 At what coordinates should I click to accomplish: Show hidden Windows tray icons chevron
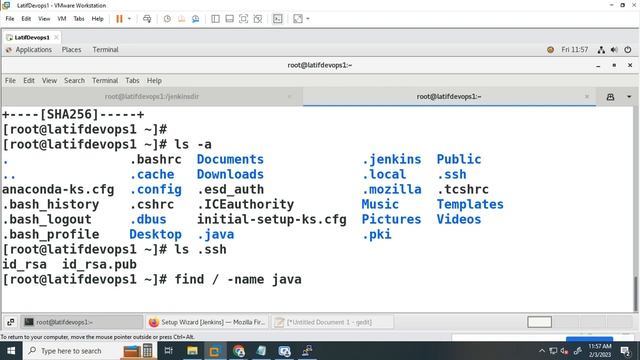(x=542, y=351)
